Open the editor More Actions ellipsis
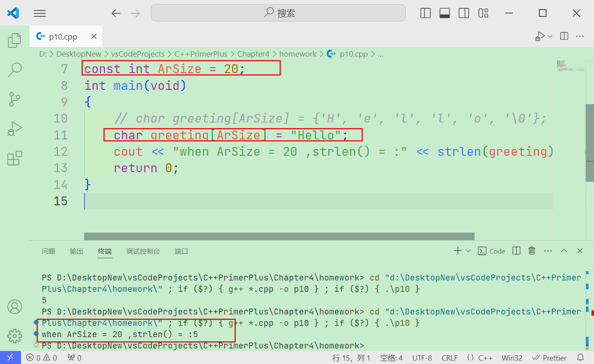Screen dimensions: 594x364 coord(580,37)
